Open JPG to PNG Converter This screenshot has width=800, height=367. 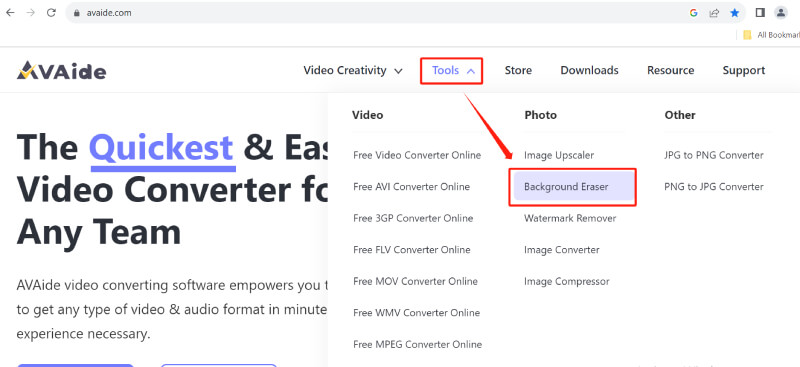tap(714, 155)
